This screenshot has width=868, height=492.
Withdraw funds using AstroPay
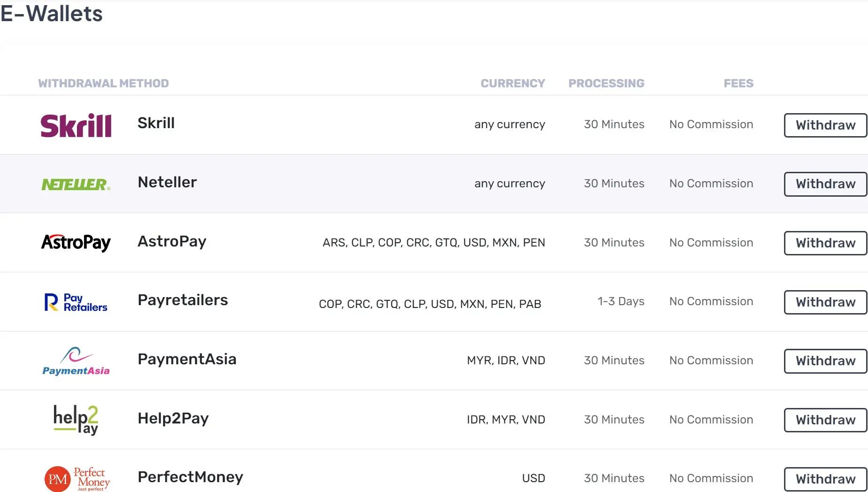click(825, 243)
